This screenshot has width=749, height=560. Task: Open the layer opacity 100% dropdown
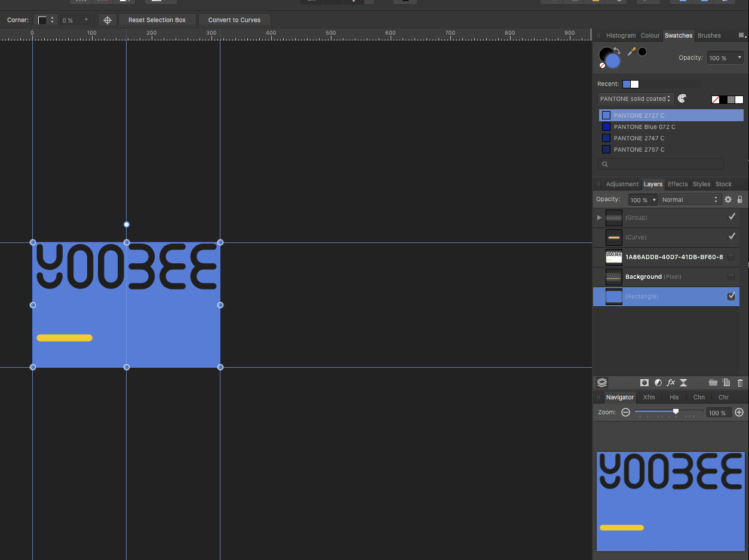point(643,200)
